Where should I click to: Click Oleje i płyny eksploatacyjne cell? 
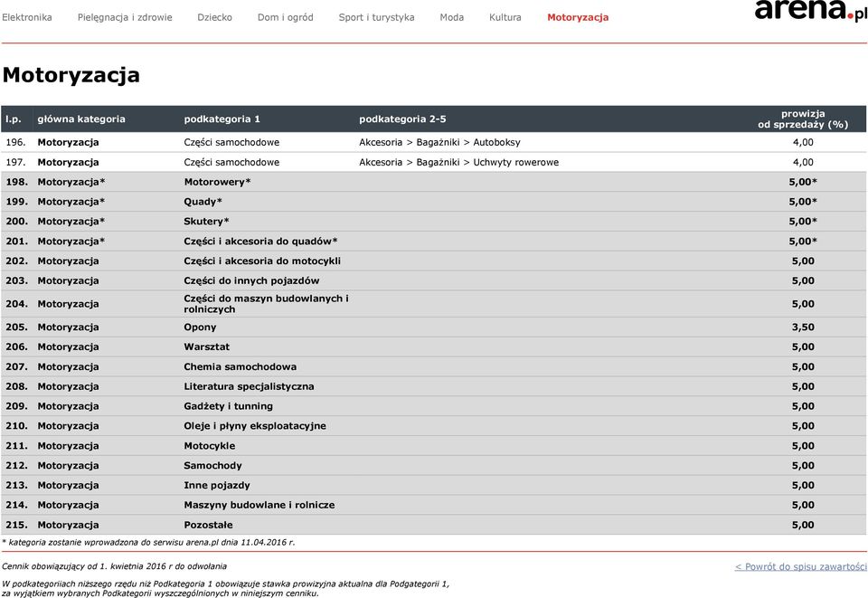(x=255, y=426)
